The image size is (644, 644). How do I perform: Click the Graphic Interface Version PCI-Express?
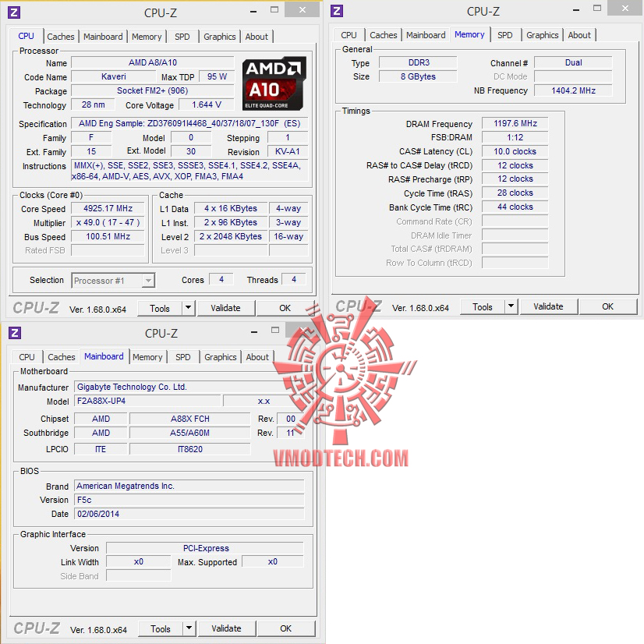pyautogui.click(x=205, y=548)
